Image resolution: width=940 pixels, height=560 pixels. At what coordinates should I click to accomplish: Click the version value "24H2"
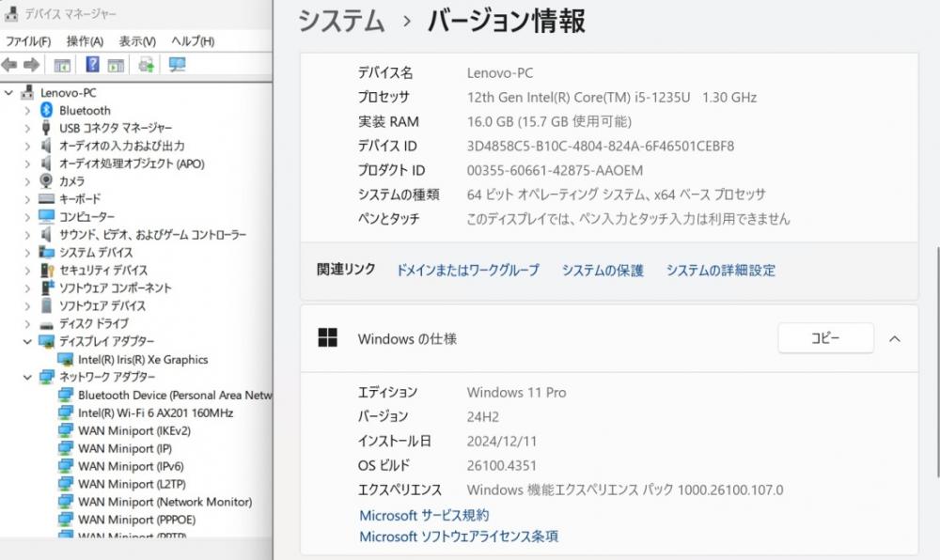click(x=483, y=417)
